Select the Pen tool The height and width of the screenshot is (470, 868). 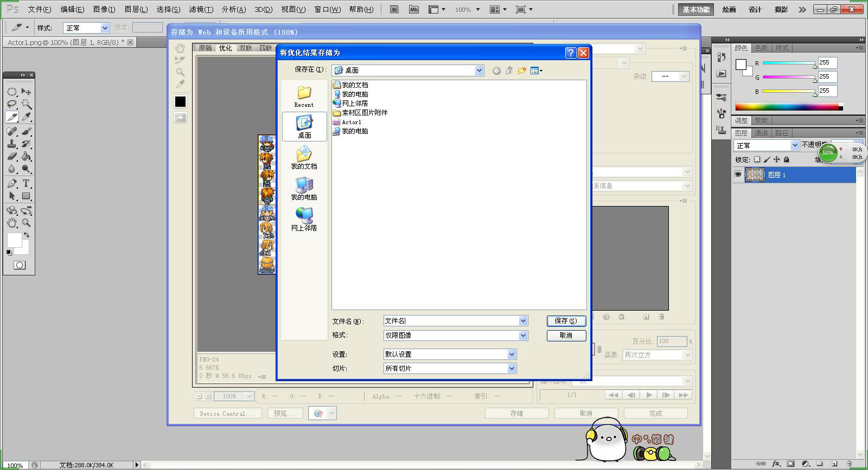(x=12, y=183)
